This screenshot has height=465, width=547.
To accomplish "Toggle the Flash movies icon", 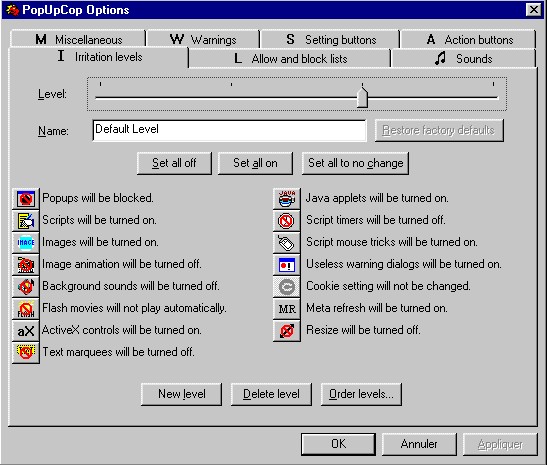I will coord(26,309).
